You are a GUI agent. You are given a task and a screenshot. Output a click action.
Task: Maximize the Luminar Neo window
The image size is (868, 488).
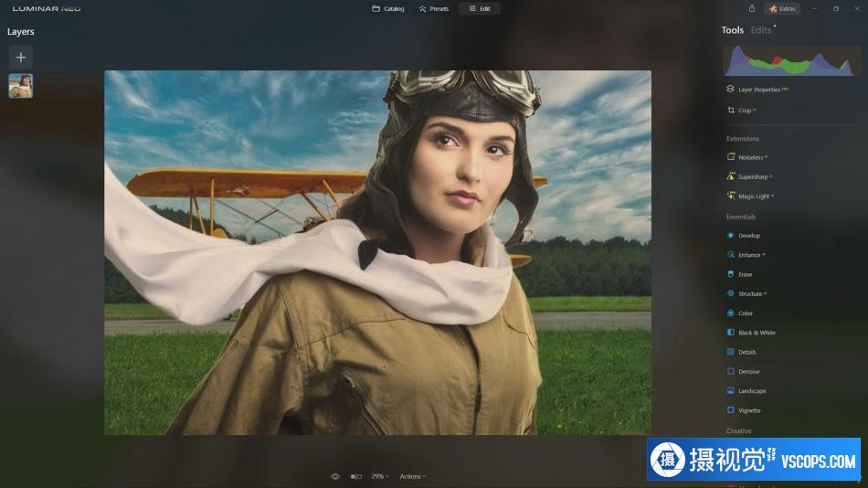pyautogui.click(x=836, y=9)
